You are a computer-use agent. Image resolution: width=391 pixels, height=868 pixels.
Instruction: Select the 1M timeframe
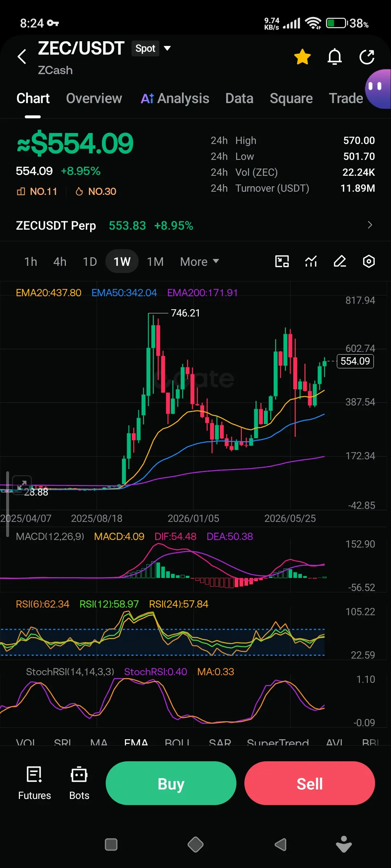(155, 261)
